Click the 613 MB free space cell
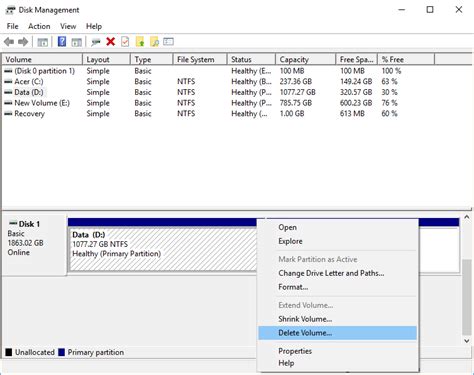474x375 pixels. pos(352,114)
